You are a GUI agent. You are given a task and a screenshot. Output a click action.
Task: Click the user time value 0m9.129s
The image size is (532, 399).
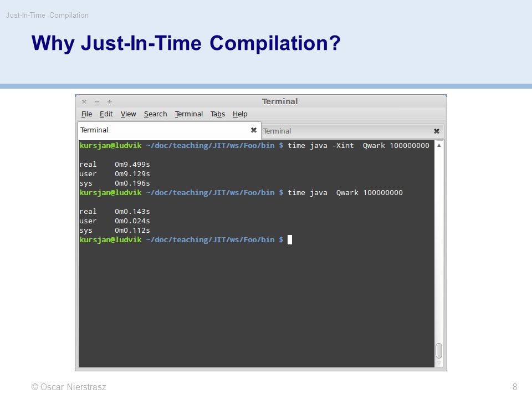[x=132, y=173]
